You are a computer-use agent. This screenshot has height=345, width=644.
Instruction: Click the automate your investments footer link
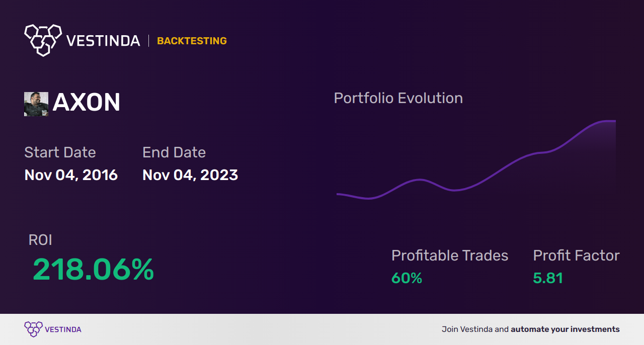565,329
